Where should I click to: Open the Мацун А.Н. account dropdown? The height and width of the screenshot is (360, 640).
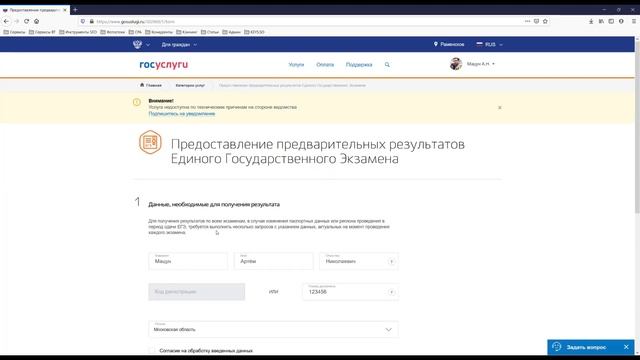(480, 64)
